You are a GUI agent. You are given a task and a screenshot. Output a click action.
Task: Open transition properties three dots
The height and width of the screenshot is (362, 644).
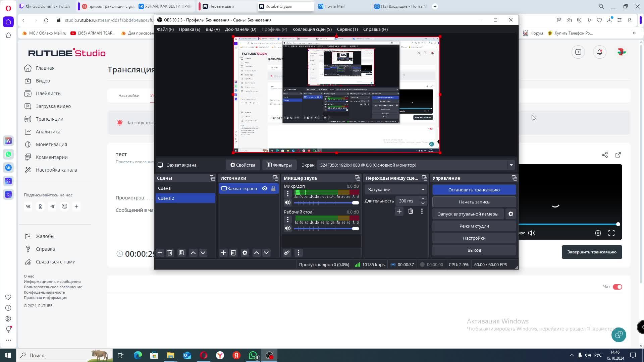point(422,211)
